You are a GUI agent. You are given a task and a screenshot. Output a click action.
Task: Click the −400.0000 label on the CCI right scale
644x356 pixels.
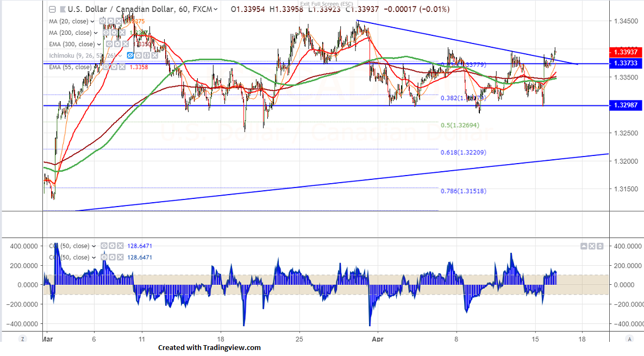click(x=628, y=324)
